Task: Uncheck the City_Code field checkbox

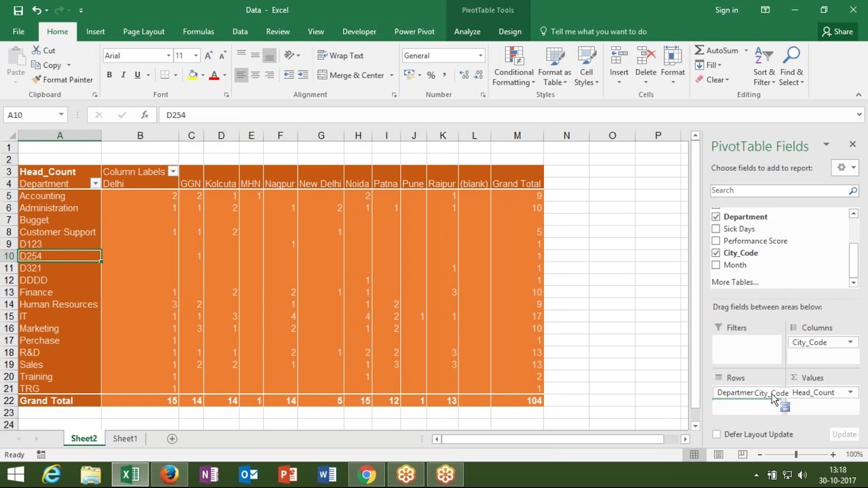Action: tap(715, 253)
